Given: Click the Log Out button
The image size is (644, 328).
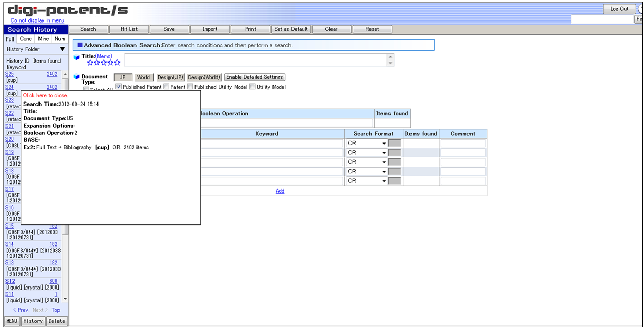Looking at the screenshot, I should [x=619, y=9].
